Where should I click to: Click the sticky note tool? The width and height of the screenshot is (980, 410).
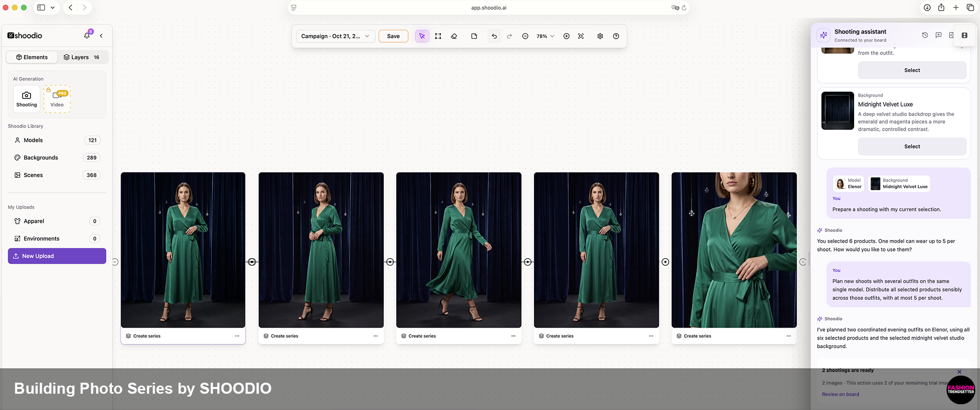click(x=474, y=36)
